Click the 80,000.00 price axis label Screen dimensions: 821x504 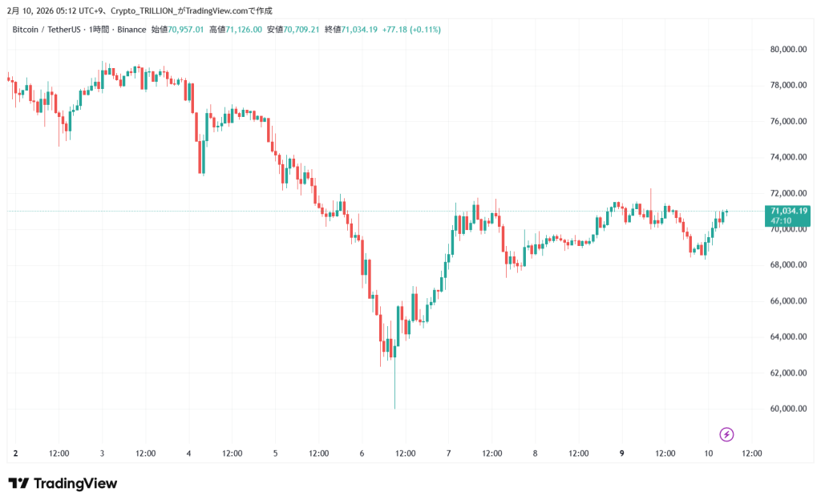point(787,49)
